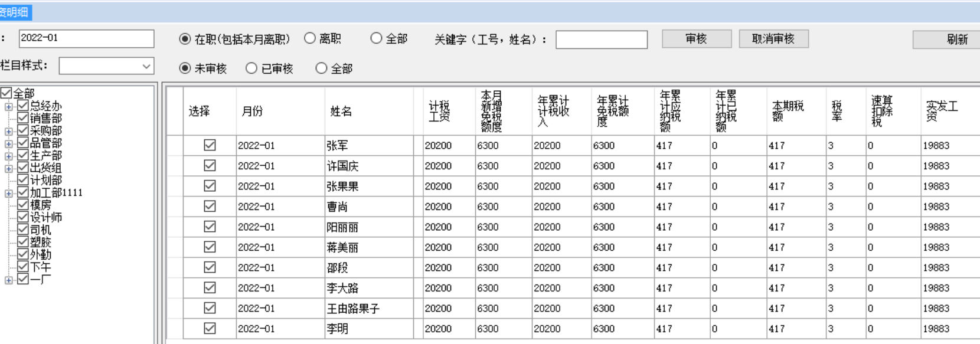
Task: Uncheck the 全部 department checkbox
Action: (x=6, y=93)
